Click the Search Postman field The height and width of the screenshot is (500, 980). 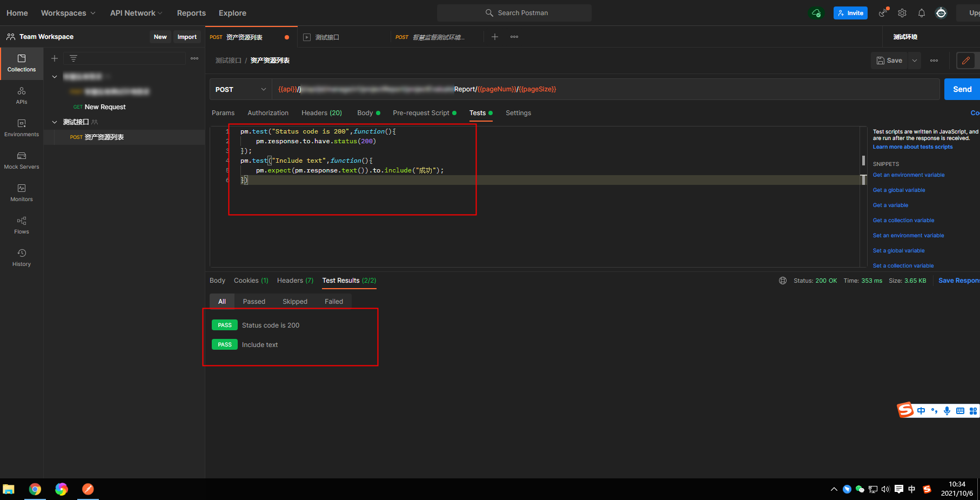pyautogui.click(x=514, y=13)
